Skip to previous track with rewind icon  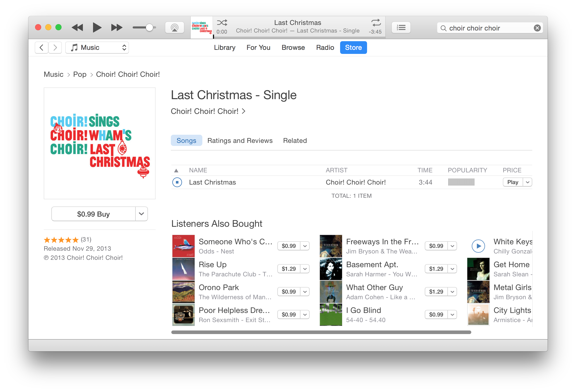point(77,27)
